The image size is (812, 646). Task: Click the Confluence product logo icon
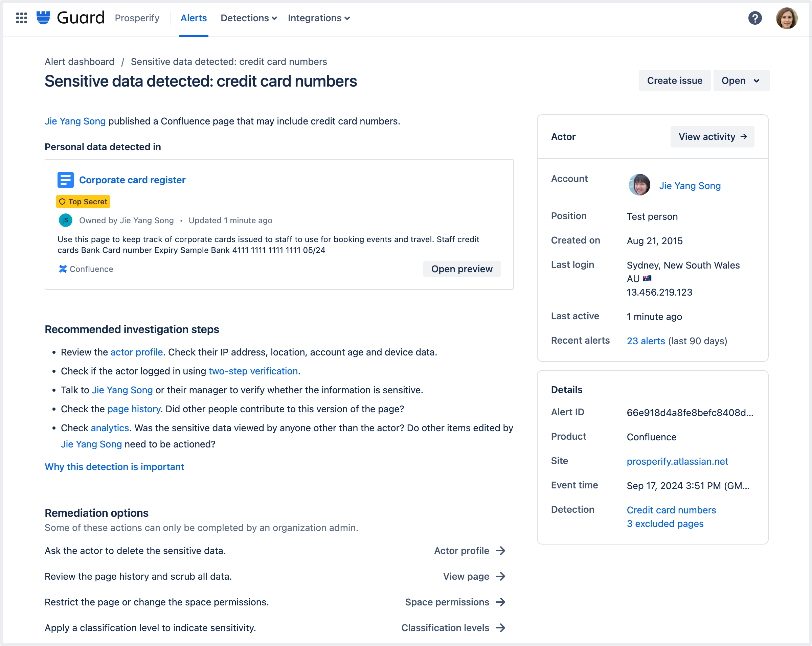pos(63,269)
